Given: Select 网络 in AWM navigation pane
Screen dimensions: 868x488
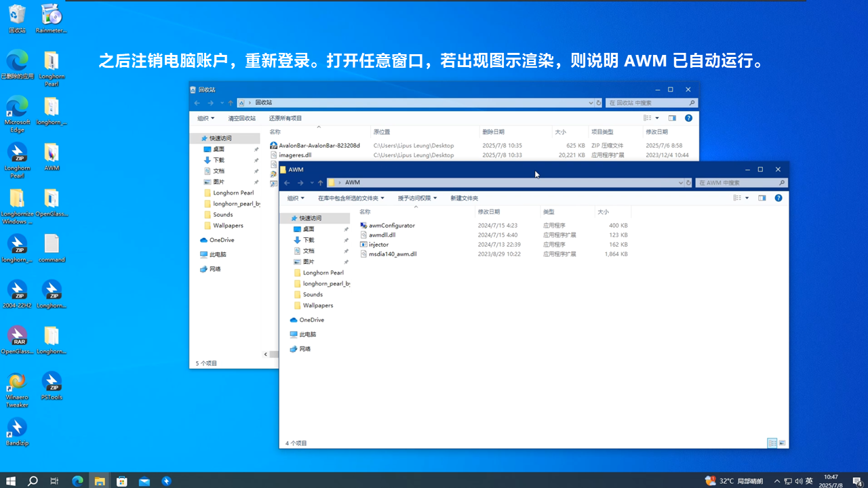Looking at the screenshot, I should click(304, 348).
